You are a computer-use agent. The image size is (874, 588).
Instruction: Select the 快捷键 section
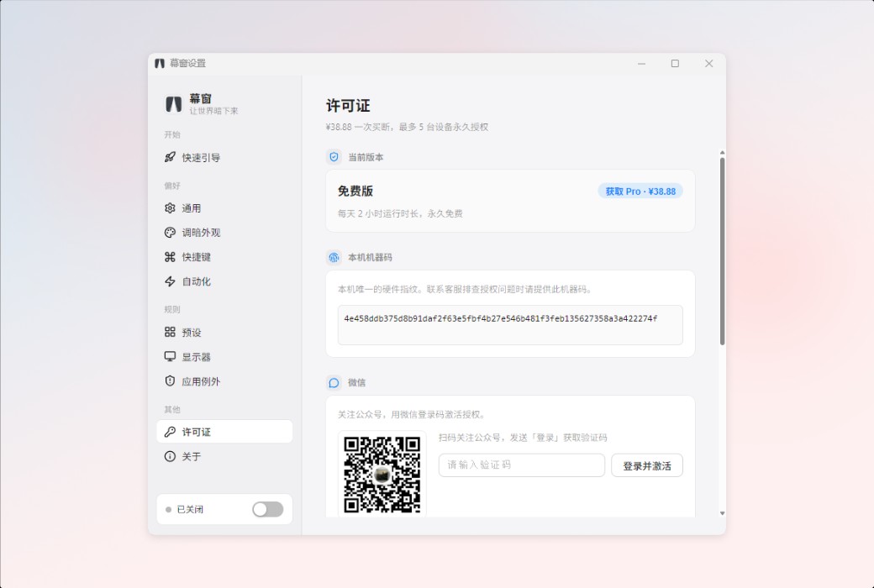coord(224,258)
